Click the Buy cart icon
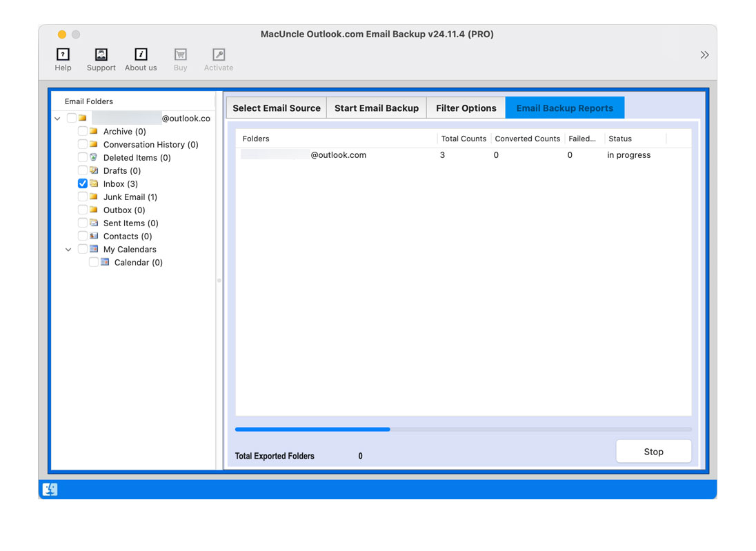 point(180,54)
